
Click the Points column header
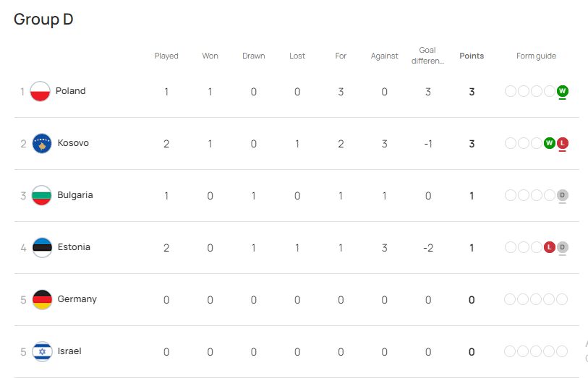(472, 56)
